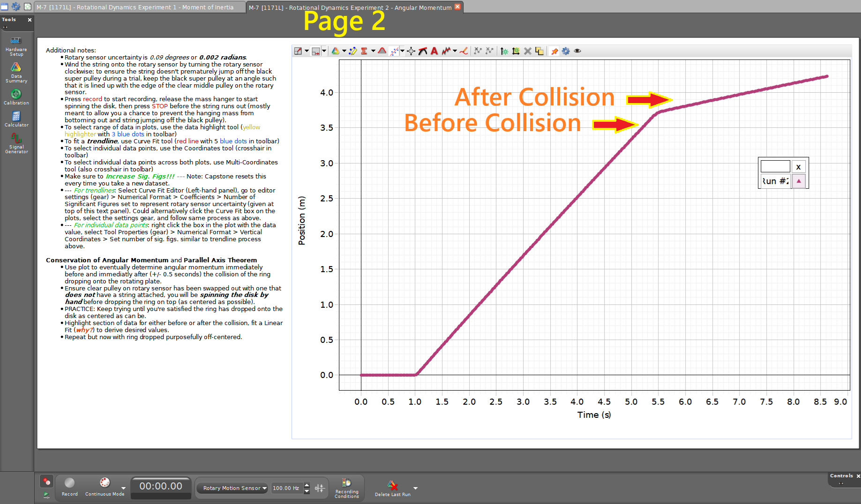
Task: Select Experiment 2 Angular Momentum tab
Action: [350, 7]
